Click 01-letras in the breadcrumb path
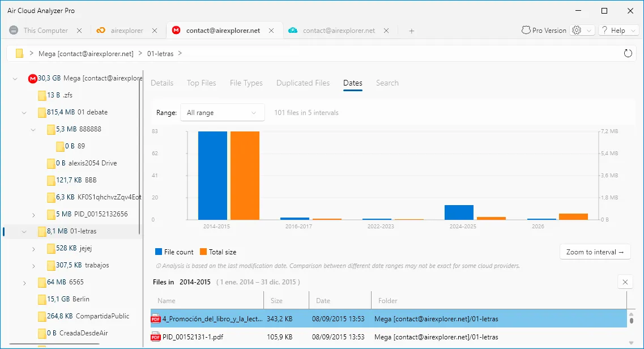 (160, 53)
